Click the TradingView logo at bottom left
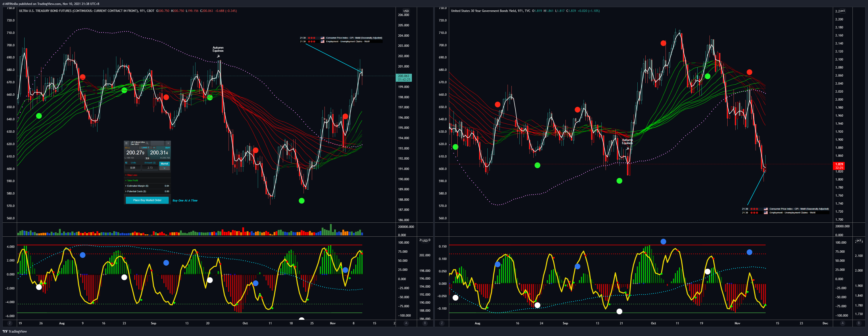868x336 pixels. pos(15,331)
